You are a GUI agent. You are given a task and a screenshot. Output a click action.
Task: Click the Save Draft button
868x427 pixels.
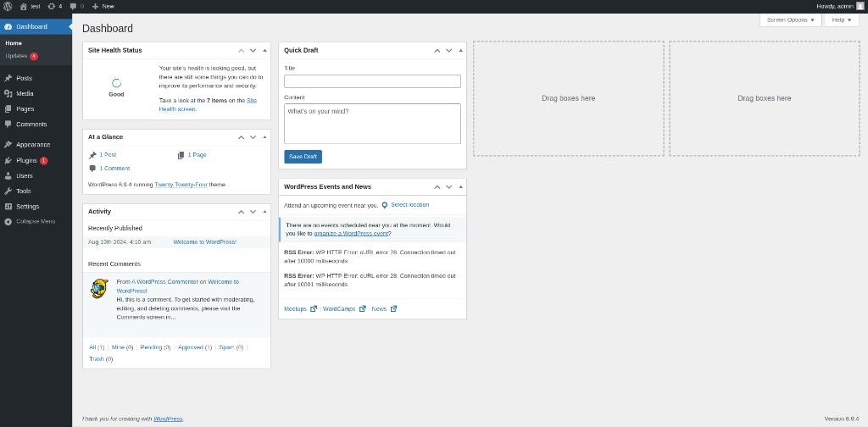pyautogui.click(x=303, y=157)
